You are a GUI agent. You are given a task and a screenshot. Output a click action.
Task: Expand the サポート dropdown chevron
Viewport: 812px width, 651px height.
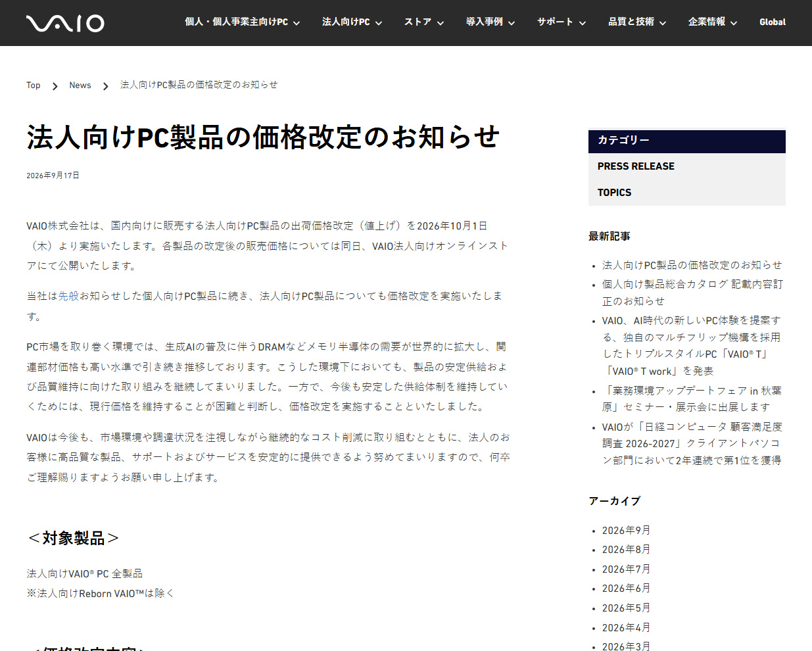point(583,23)
